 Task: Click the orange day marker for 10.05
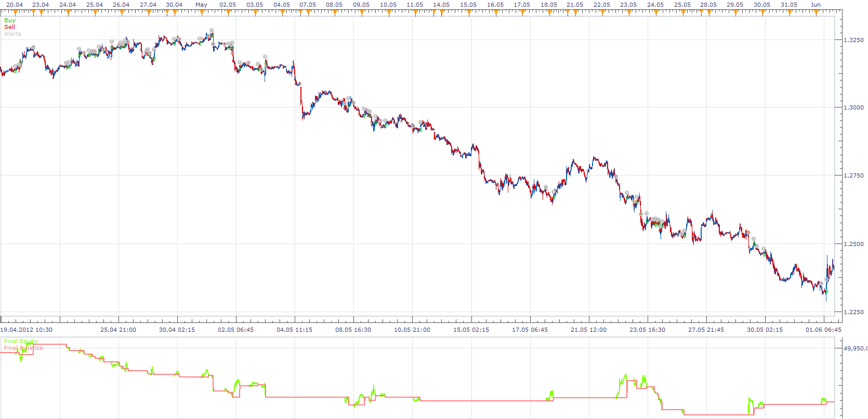(x=389, y=12)
